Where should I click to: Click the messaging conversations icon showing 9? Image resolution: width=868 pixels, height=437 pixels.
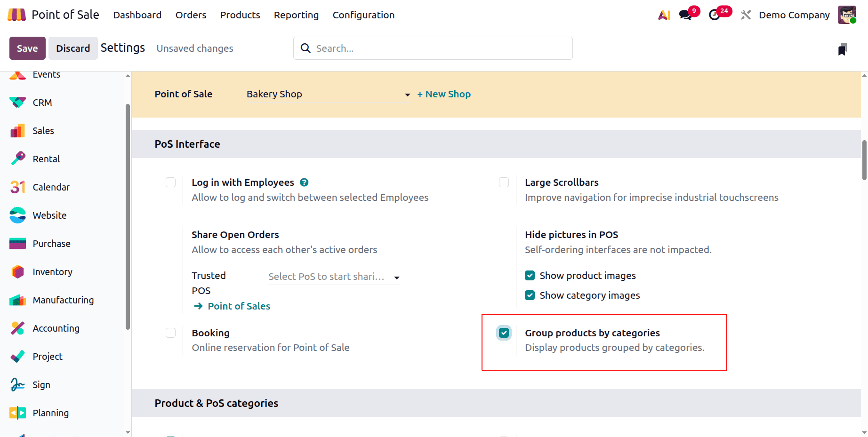coord(685,15)
